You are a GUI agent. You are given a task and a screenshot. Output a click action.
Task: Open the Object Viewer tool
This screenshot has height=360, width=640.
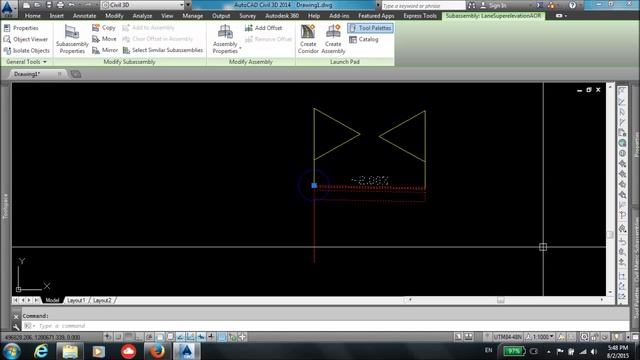pyautogui.click(x=26, y=39)
